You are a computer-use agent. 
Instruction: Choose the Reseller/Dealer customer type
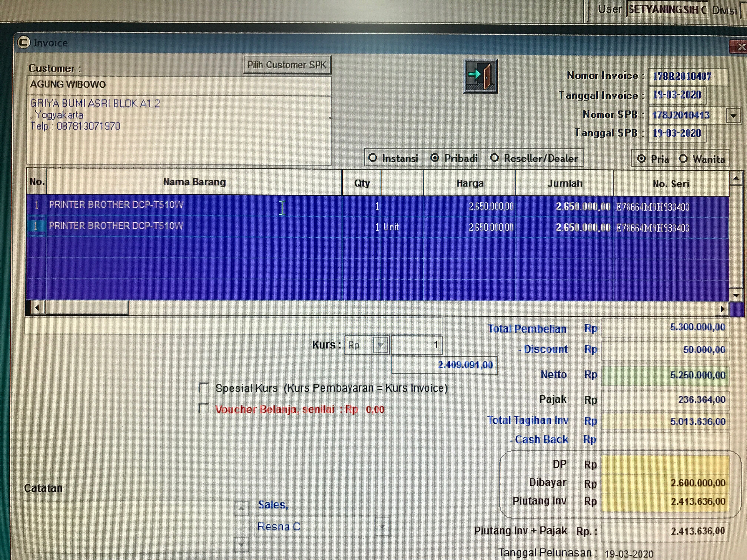pyautogui.click(x=494, y=158)
